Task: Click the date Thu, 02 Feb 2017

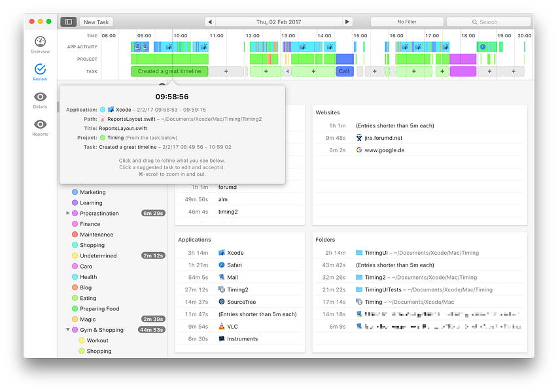Action: coord(279,22)
